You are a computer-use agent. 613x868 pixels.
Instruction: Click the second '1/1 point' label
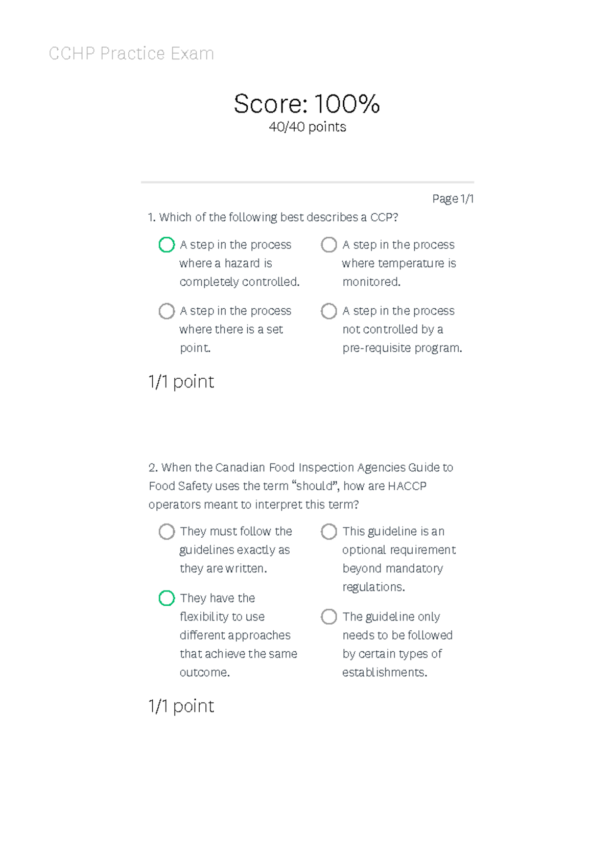180,707
